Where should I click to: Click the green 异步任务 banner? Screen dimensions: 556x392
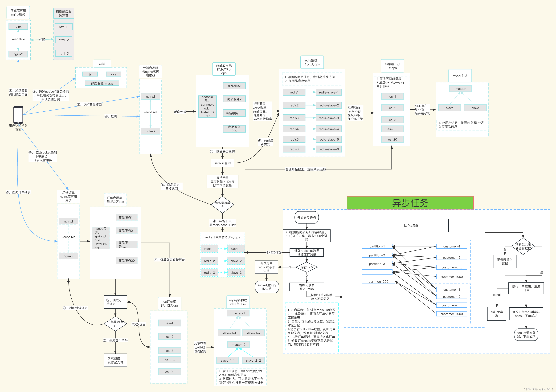point(410,203)
